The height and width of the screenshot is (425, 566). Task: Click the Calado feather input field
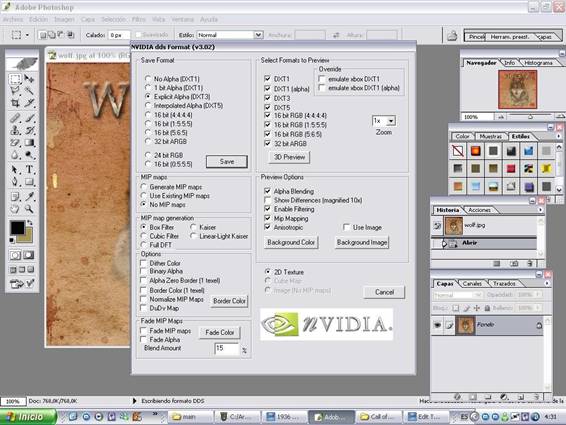coord(119,35)
